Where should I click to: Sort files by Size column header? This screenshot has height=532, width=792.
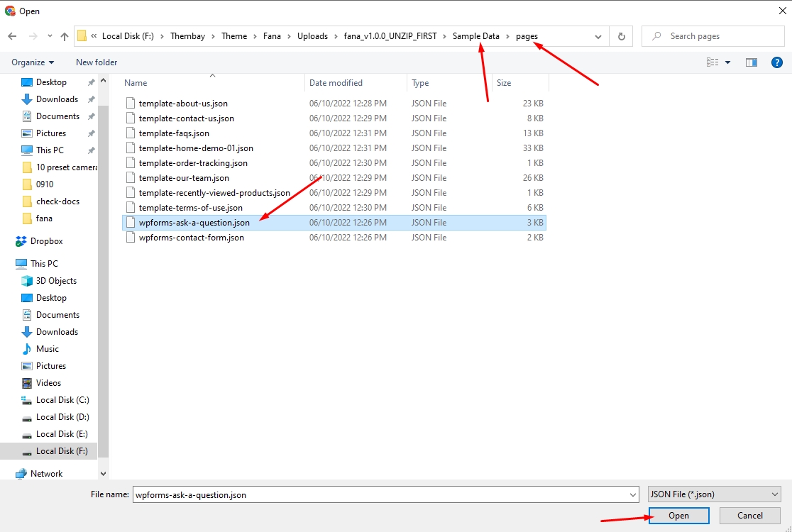pyautogui.click(x=504, y=83)
